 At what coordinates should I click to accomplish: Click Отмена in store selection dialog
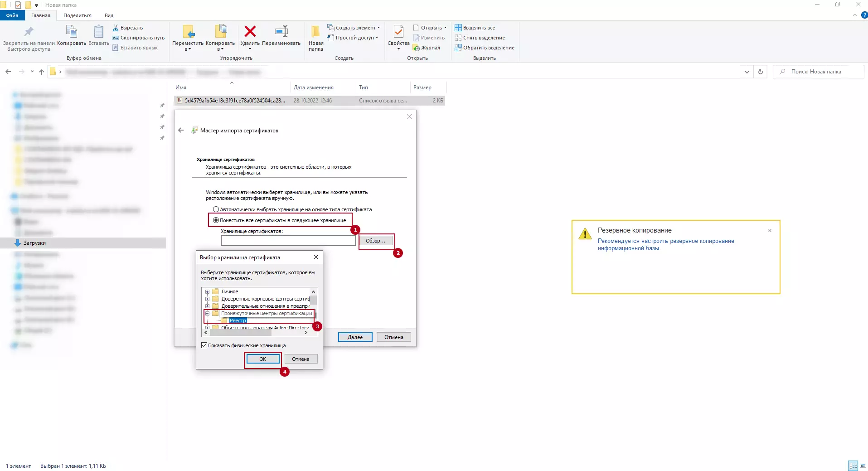(x=301, y=359)
